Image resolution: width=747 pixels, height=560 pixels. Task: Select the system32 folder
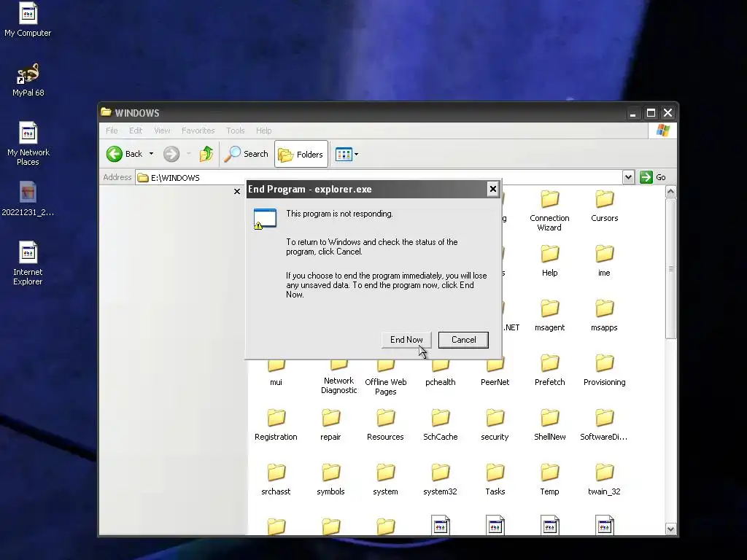coord(440,480)
